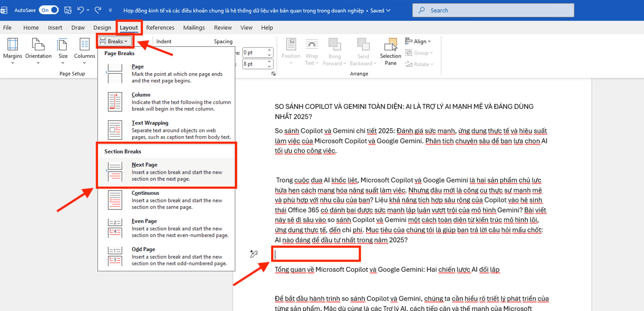Image resolution: width=644 pixels, height=311 pixels.
Task: Switch to the Home tab
Action: click(31, 27)
